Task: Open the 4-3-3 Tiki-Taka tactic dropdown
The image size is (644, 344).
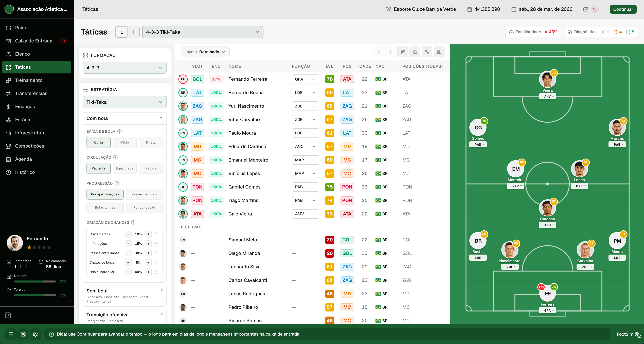Action: [x=203, y=32]
